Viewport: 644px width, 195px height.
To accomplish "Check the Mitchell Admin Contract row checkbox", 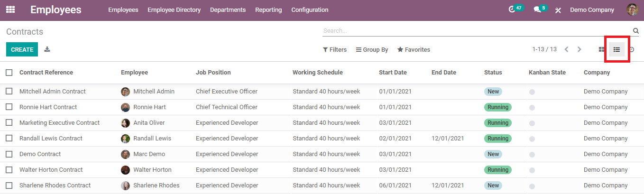I will tap(9, 91).
